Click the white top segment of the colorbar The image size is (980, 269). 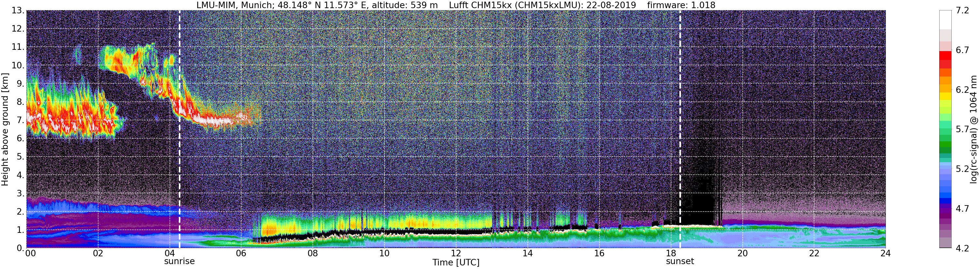pos(945,20)
